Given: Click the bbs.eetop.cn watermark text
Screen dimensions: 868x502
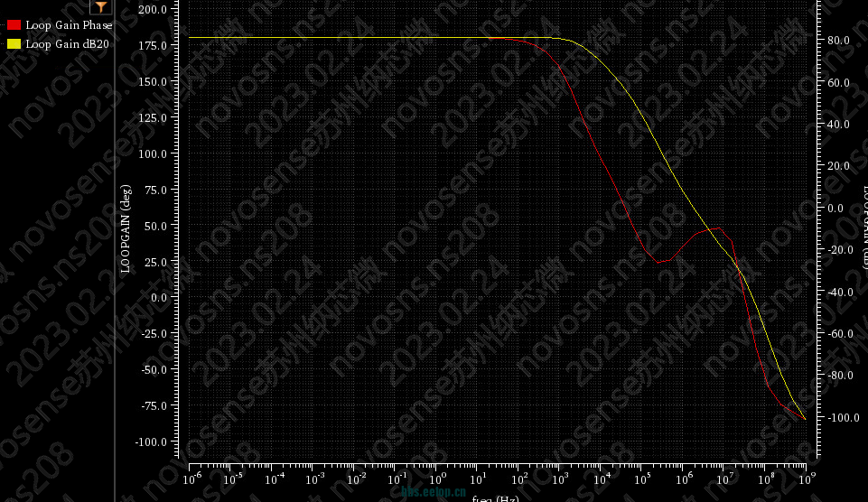Looking at the screenshot, I should click(x=434, y=492).
